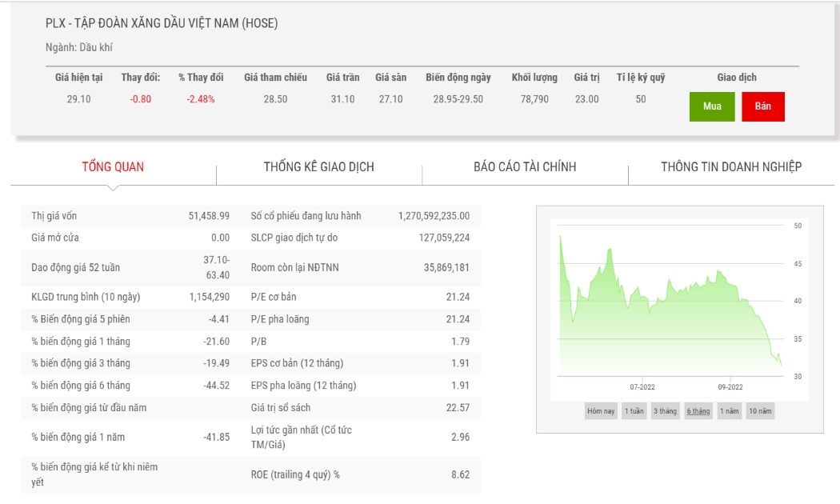Click the ROE (trailing 4 quý) row
Screen dimensions: 840x504
click(x=360, y=475)
